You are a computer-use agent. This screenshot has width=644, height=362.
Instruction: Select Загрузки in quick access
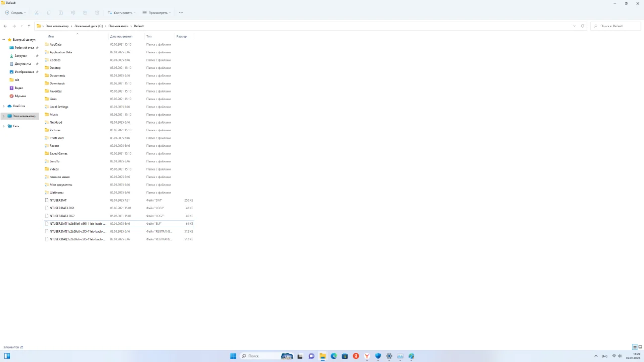[x=21, y=56]
